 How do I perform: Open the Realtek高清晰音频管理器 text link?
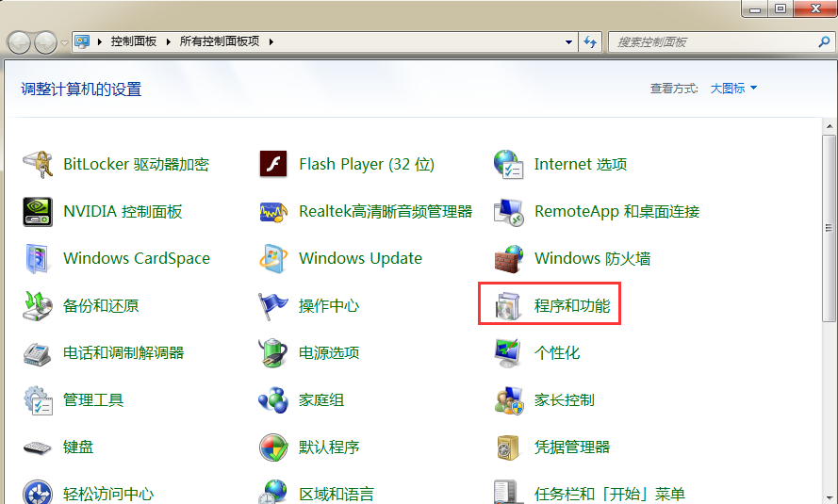pyautogui.click(x=386, y=211)
